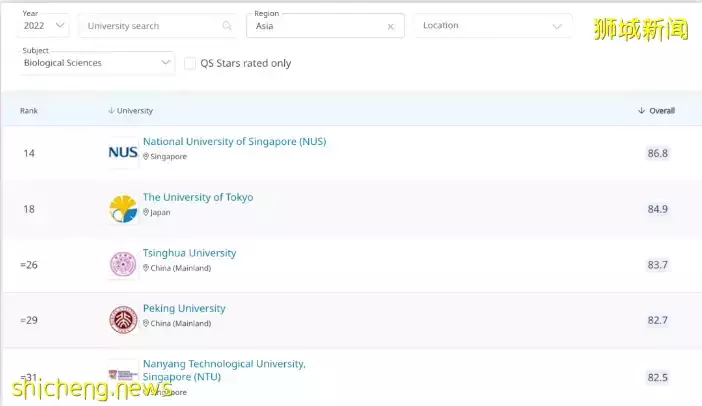702x406 pixels.
Task: Click Peking overall score 82.7
Action: [x=657, y=320]
